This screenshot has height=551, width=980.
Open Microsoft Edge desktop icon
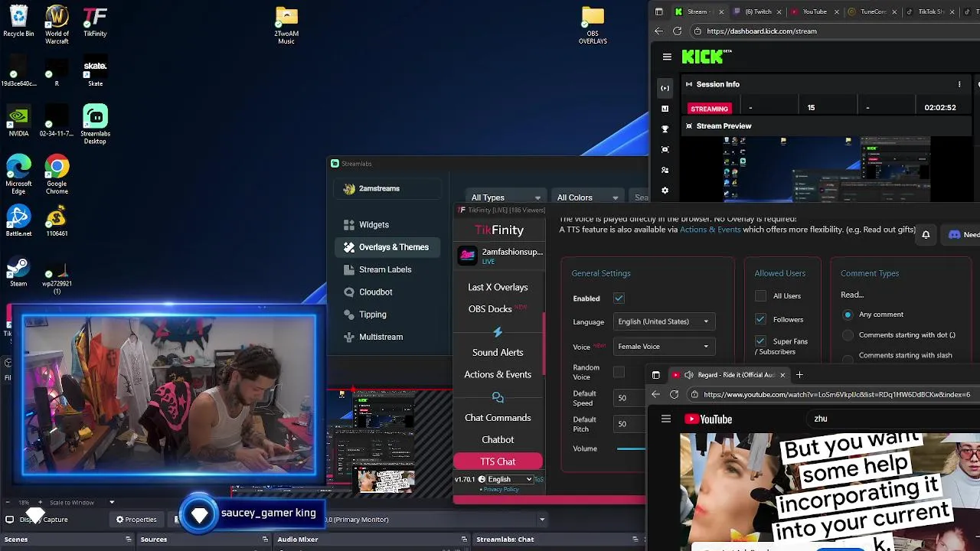tap(18, 174)
